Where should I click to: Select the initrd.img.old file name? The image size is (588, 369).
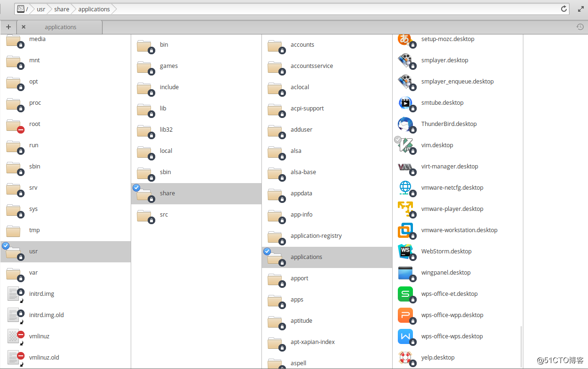46,315
